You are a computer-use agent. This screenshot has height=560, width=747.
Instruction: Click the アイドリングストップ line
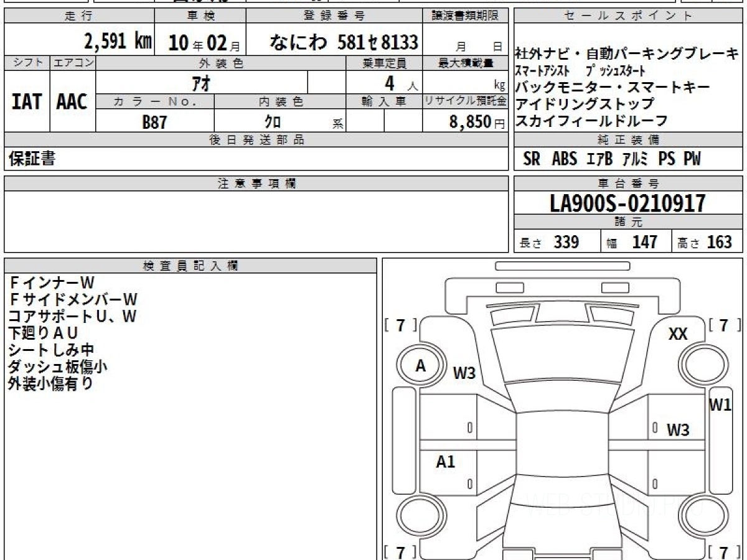[x=585, y=104]
